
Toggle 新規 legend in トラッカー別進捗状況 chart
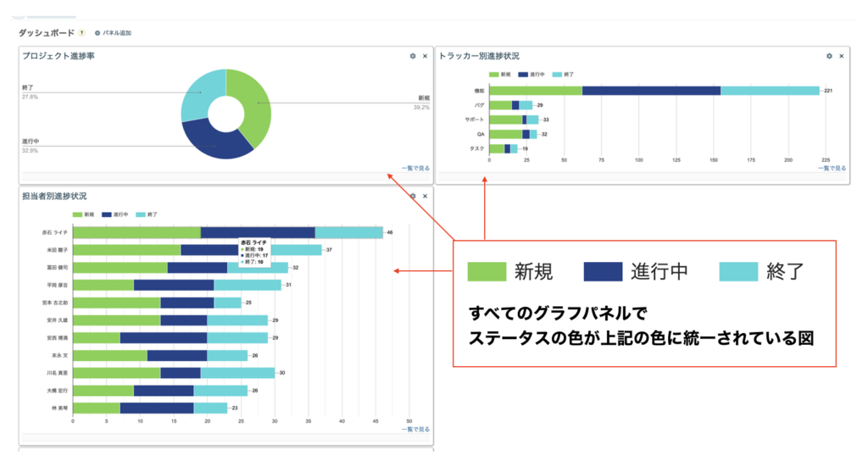pos(499,74)
